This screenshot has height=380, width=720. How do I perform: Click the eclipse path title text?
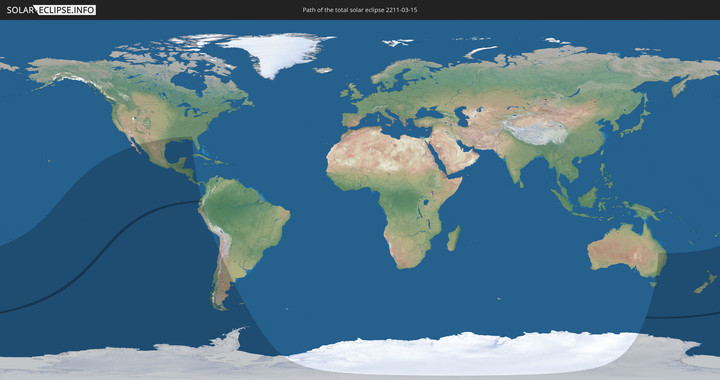tap(360, 10)
